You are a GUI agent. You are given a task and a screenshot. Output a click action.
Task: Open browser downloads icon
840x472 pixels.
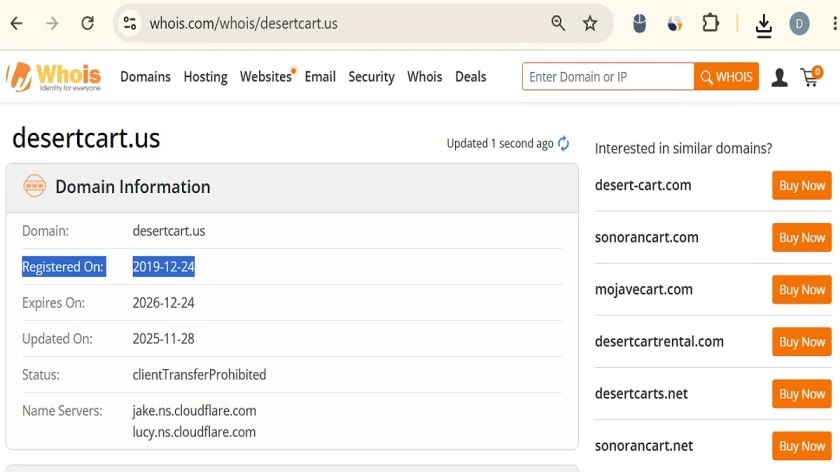click(x=763, y=25)
